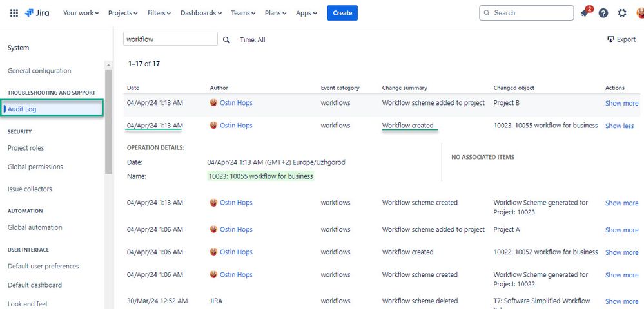Click Show more for Project B row
Viewport: 644px width, 309px height.
622,103
